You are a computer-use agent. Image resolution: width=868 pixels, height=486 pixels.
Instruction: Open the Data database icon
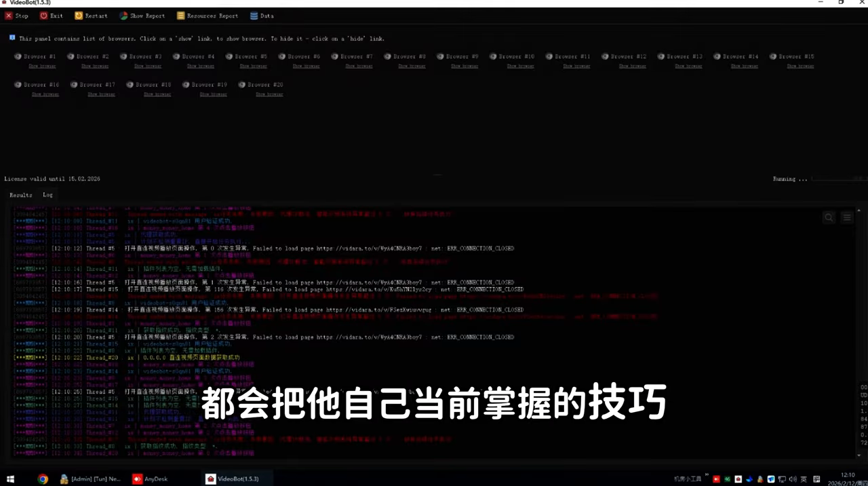click(x=254, y=16)
